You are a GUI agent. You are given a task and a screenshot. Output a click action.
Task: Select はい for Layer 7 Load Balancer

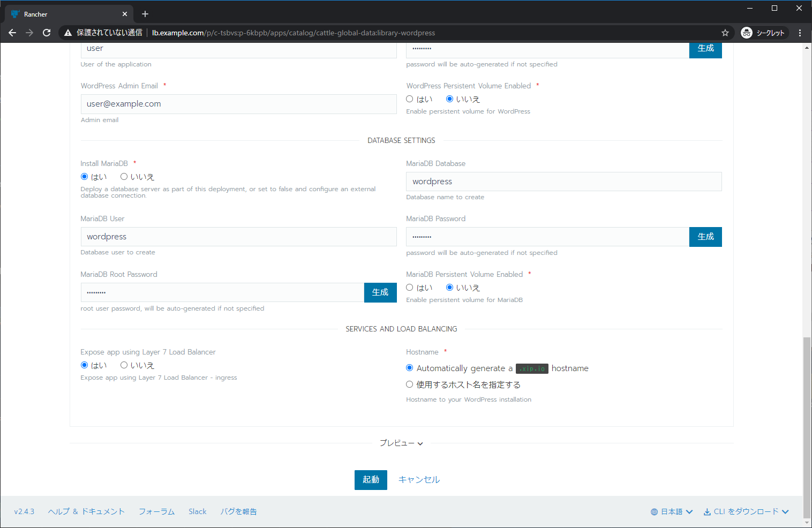pyautogui.click(x=84, y=365)
